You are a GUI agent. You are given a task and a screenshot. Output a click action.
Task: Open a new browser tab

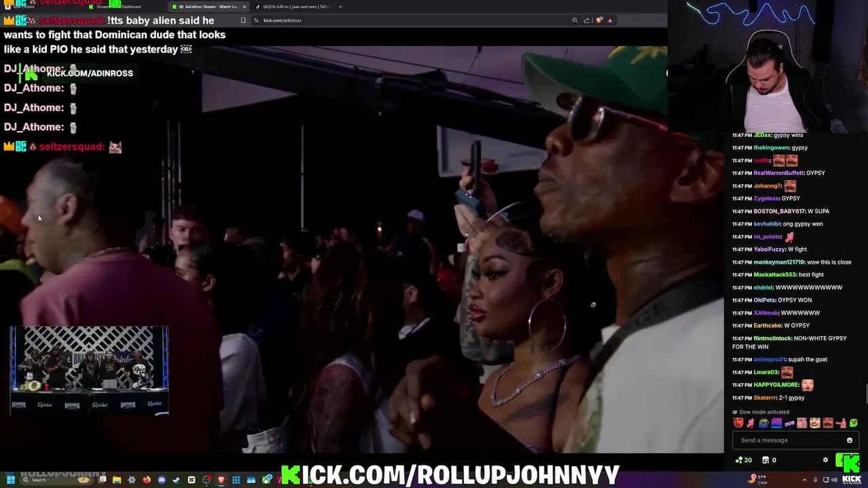340,7
